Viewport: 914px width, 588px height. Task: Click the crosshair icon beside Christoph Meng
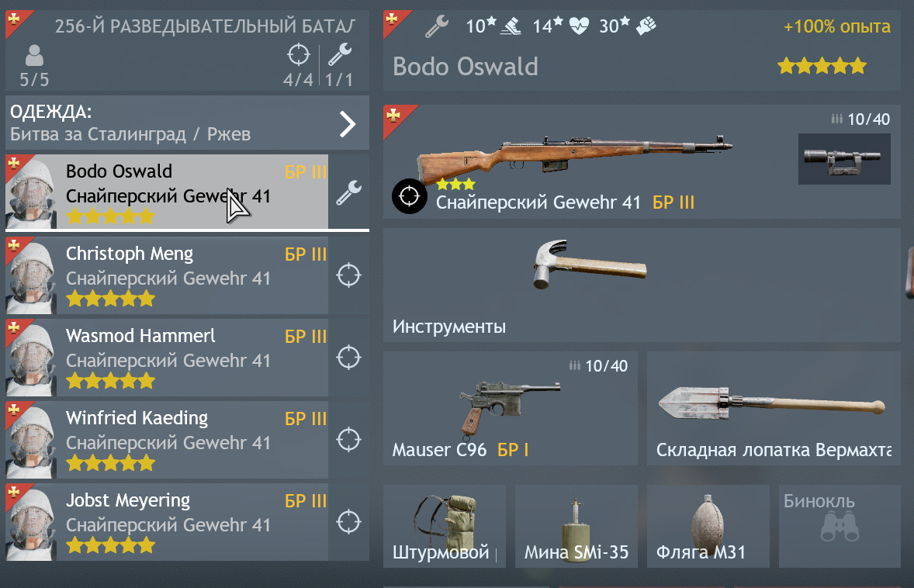click(x=348, y=275)
